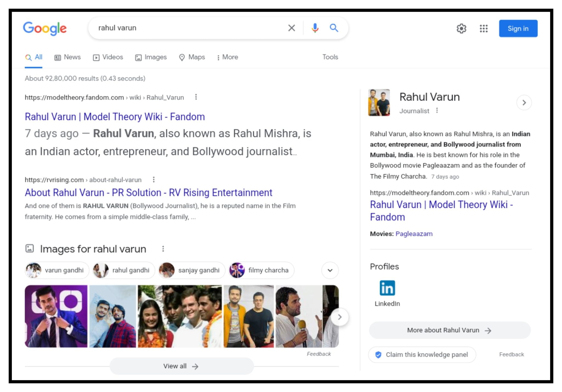Image resolution: width=562 pixels, height=392 pixels.
Task: Open image of man in yellow jacket
Action: [249, 316]
